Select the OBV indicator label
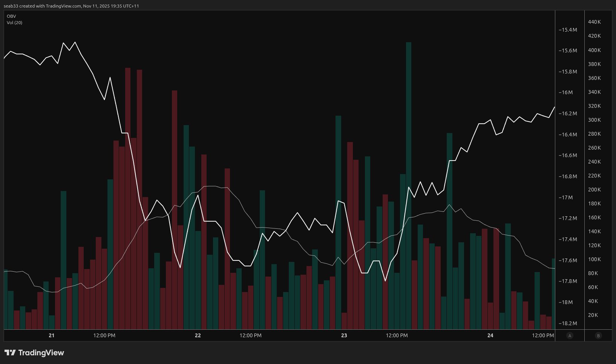 11,16
